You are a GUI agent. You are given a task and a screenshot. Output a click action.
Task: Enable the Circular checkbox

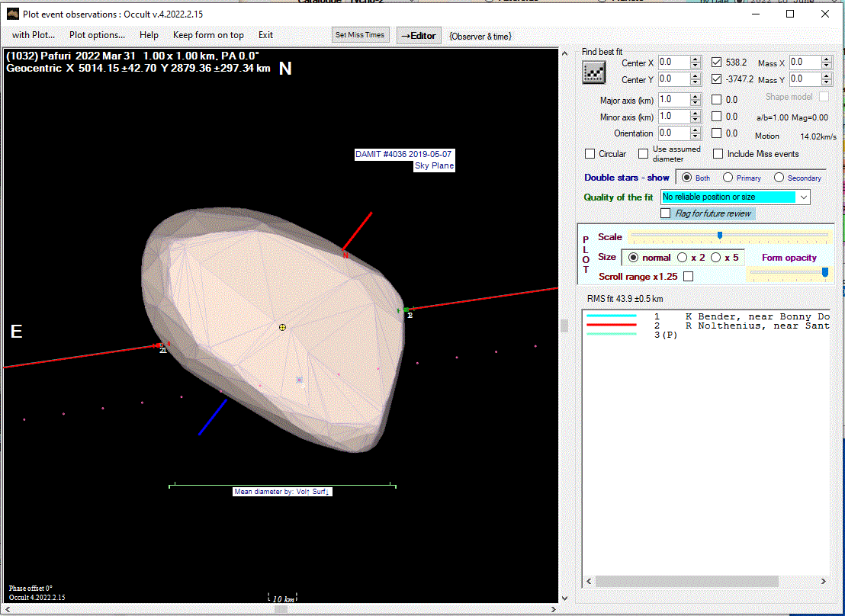click(x=590, y=154)
